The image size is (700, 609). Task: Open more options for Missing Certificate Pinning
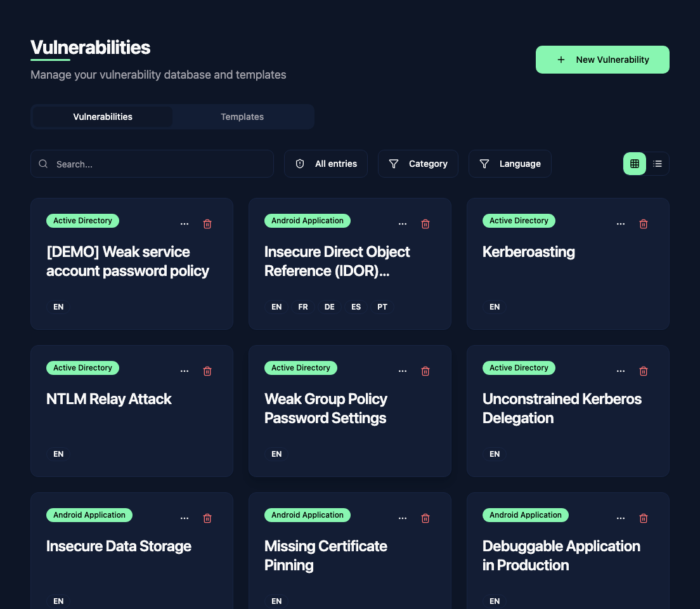(403, 518)
